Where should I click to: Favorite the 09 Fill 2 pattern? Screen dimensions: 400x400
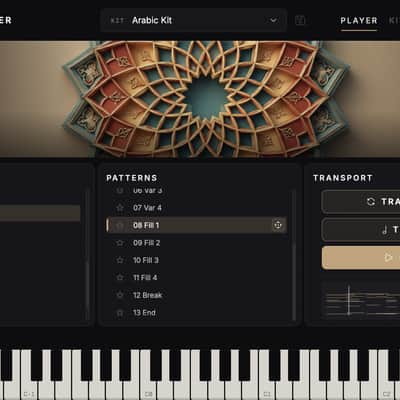[120, 243]
